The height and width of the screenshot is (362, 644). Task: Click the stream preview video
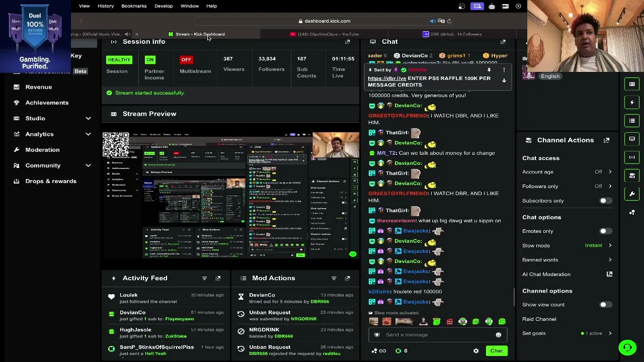click(x=231, y=195)
